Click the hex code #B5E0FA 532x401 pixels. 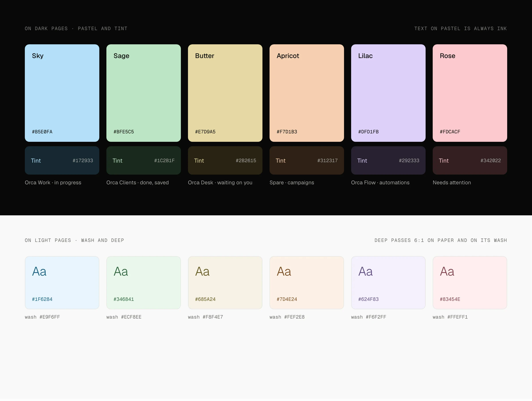pos(42,132)
